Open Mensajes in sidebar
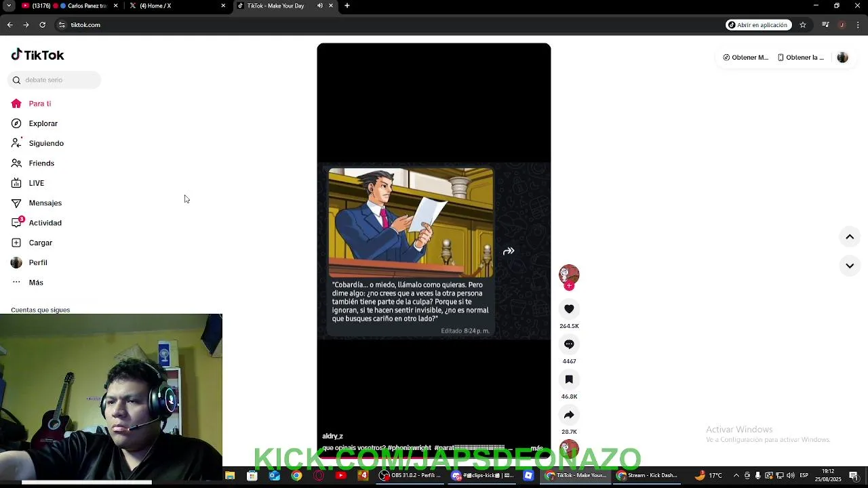This screenshot has width=868, height=488. [x=37, y=203]
